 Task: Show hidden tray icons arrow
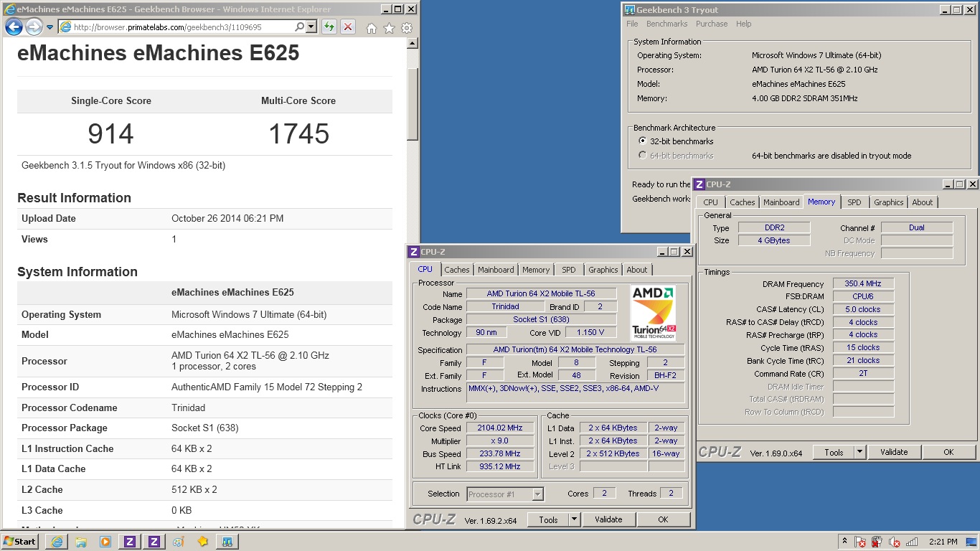tap(845, 542)
